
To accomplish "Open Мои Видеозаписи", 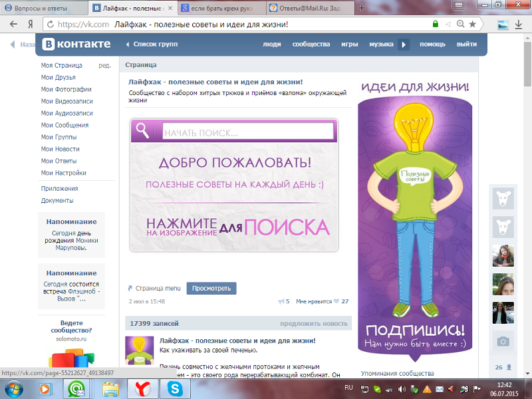I will tap(67, 101).
